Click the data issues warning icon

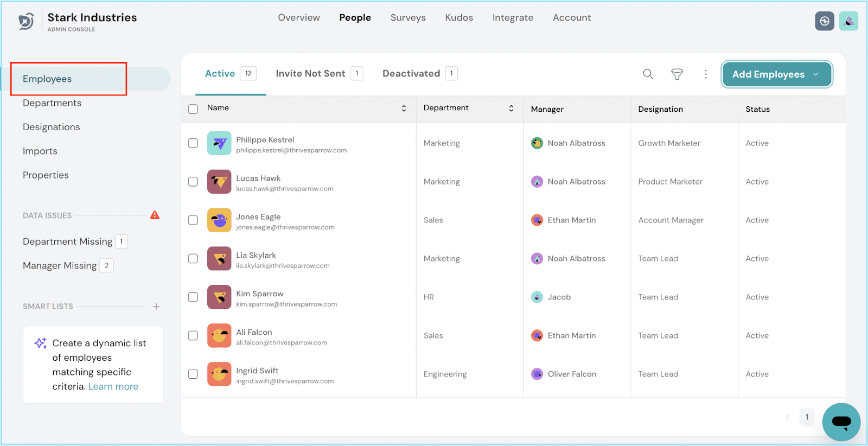(155, 215)
